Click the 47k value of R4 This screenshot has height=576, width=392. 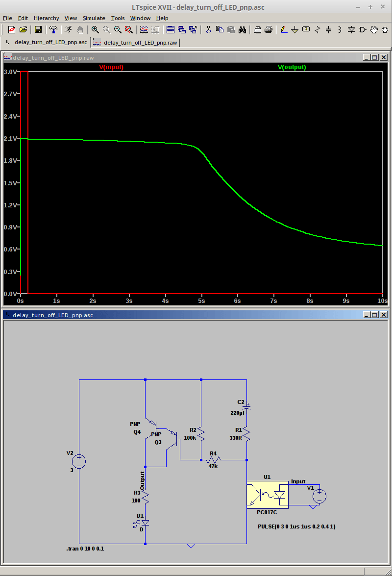213,466
